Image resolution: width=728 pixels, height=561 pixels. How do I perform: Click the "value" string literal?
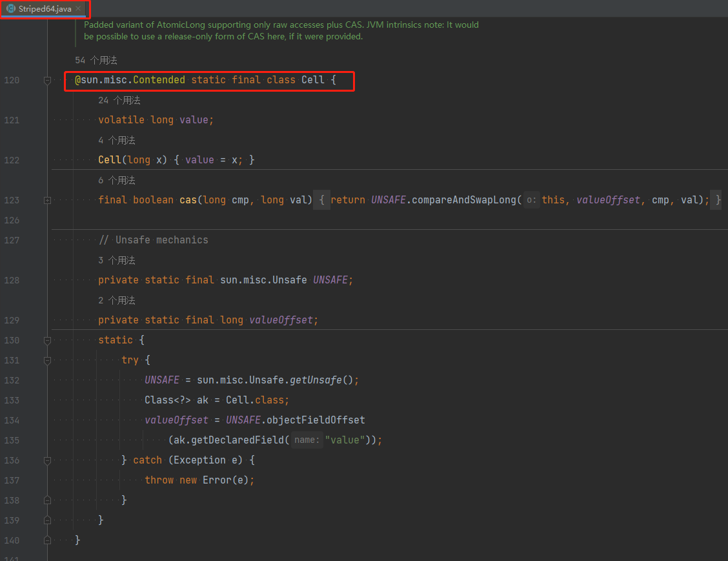345,440
